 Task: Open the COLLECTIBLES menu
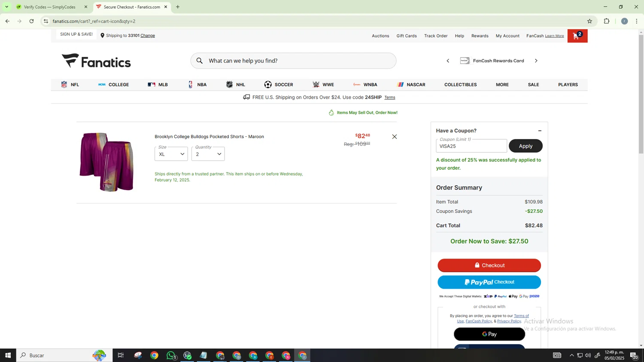(x=460, y=85)
